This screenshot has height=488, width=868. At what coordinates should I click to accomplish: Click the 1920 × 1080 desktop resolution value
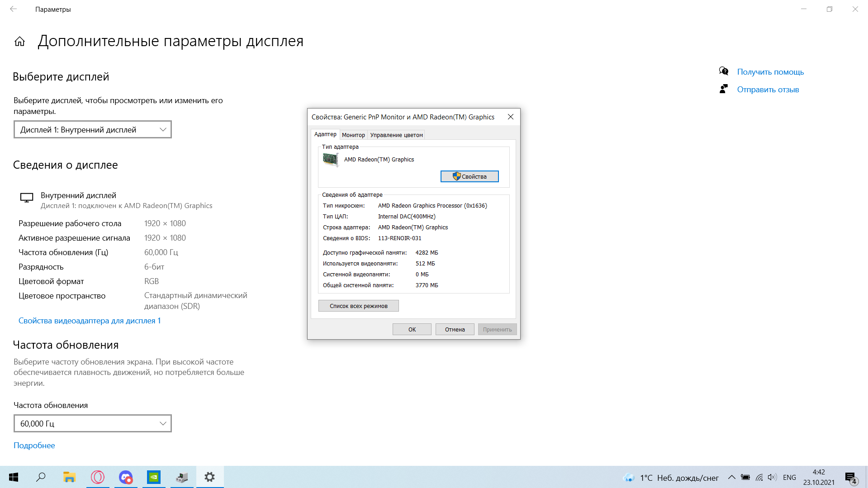tap(165, 223)
